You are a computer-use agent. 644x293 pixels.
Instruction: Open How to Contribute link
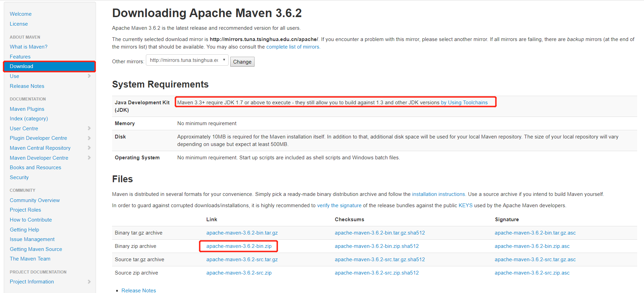tap(31, 220)
